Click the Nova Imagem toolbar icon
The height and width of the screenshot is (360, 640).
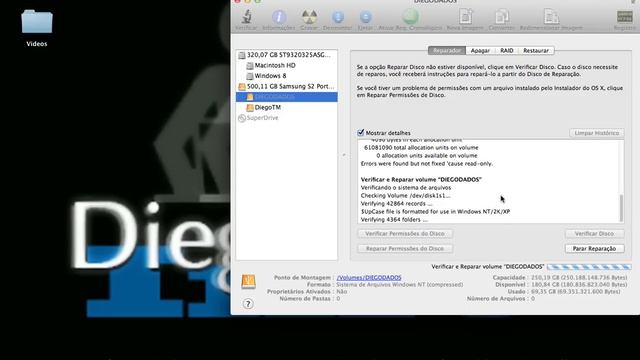point(465,17)
